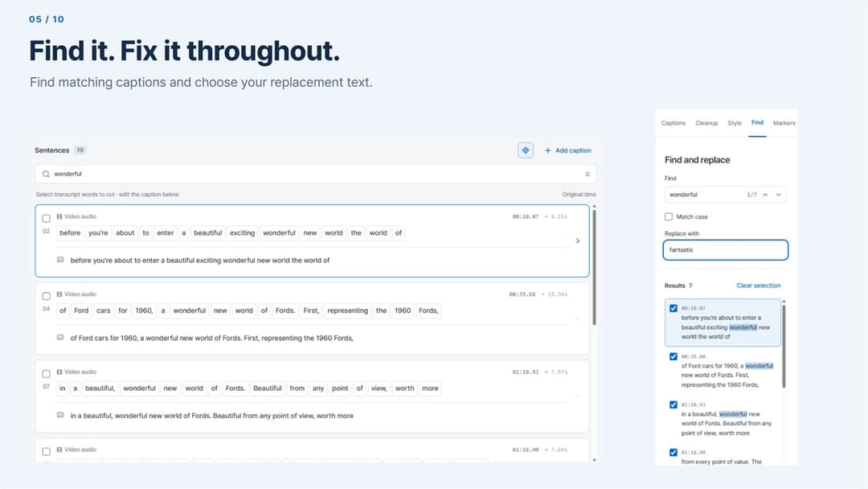This screenshot has width=868, height=489.
Task: Expand sentence 02 with the right chevron
Action: pos(577,241)
